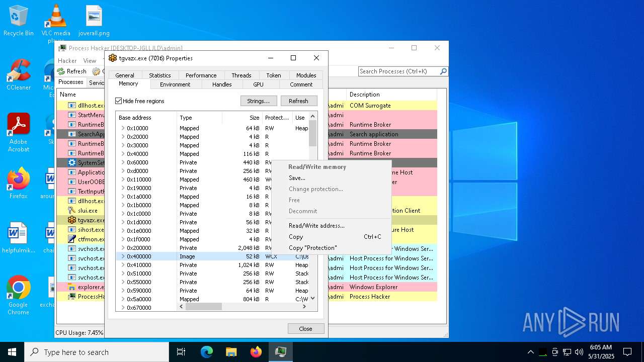Select tgvazx.exe process icon in list

[71, 220]
